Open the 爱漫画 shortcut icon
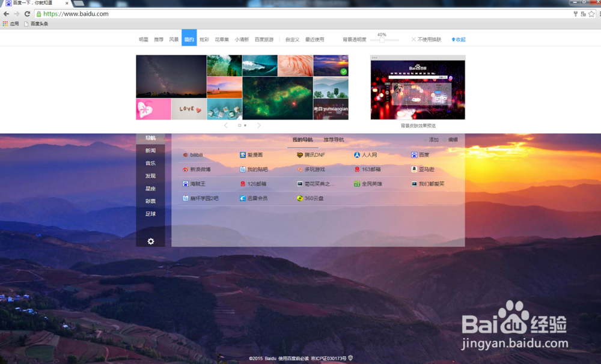The height and width of the screenshot is (364, 601). tap(243, 155)
